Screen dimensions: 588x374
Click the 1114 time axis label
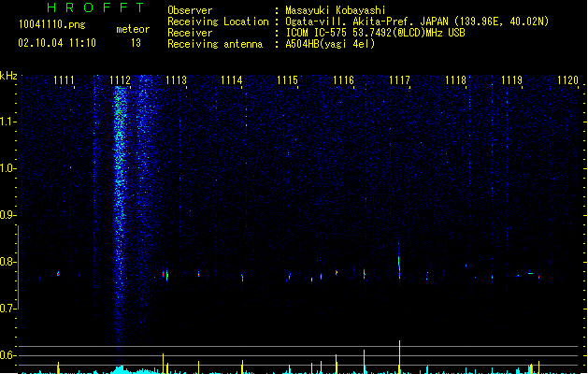pyautogui.click(x=232, y=80)
